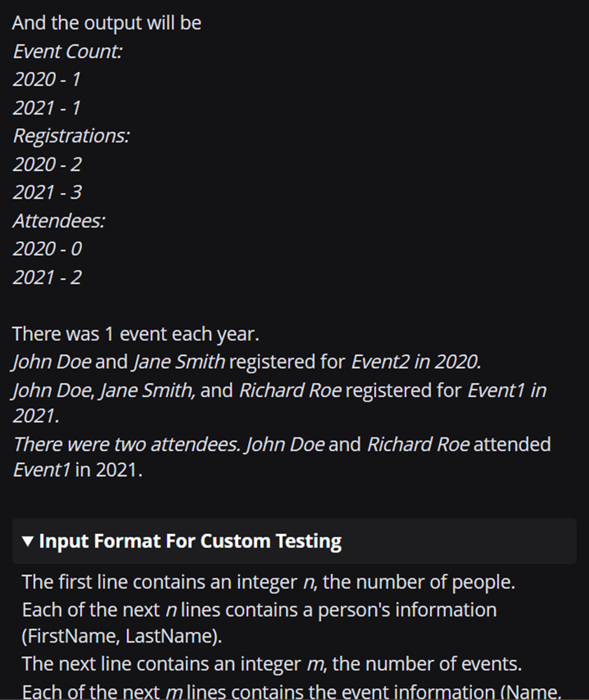Click the "2020 - 0" attendees line
This screenshot has height=700, width=589.
[x=47, y=248]
